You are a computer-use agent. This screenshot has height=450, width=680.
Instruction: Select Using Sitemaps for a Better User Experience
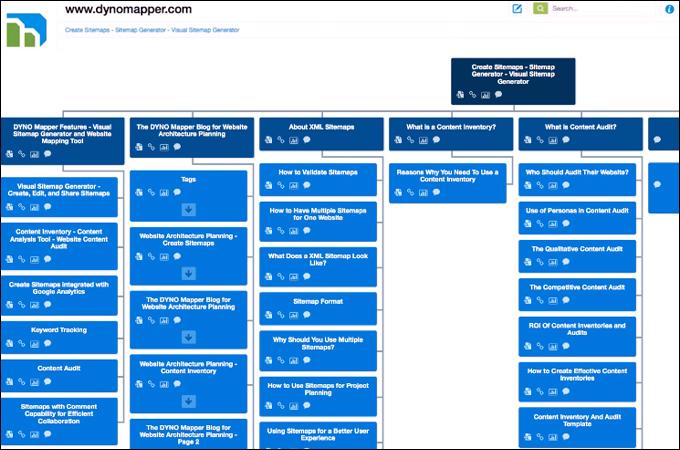[x=318, y=435]
